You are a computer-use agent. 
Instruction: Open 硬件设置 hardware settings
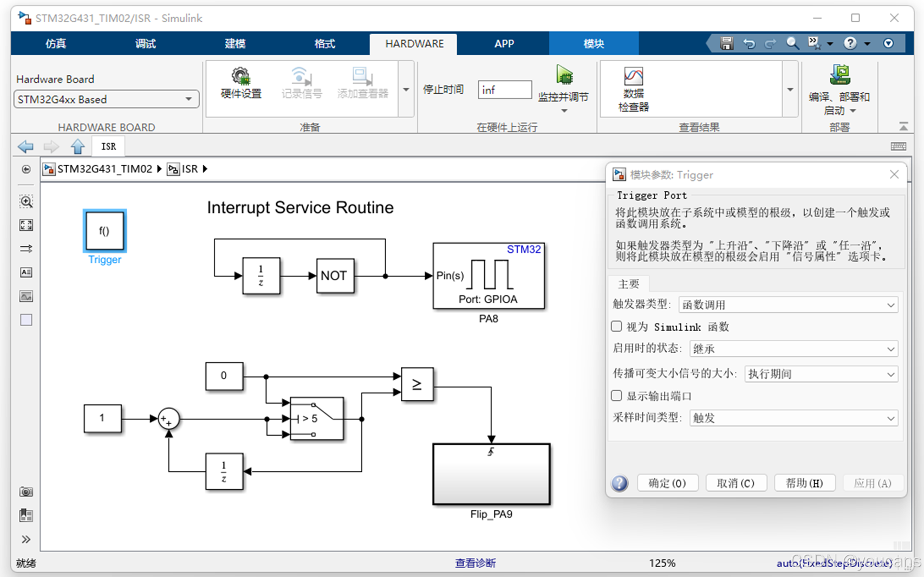pyautogui.click(x=241, y=83)
